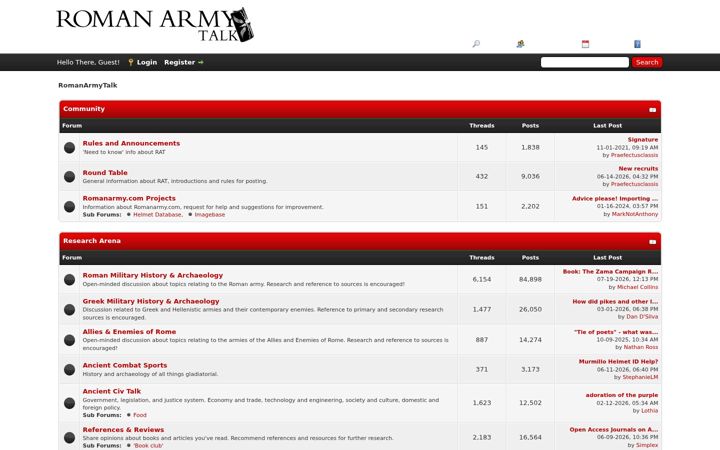Image resolution: width=720 pixels, height=450 pixels.
Task: Click bullet icon before Food subforum
Action: [129, 415]
